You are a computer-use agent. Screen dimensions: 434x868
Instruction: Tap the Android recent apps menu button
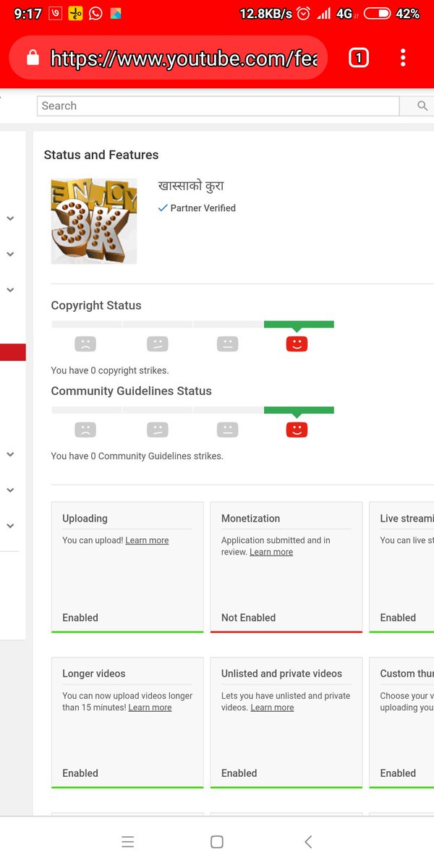click(128, 841)
